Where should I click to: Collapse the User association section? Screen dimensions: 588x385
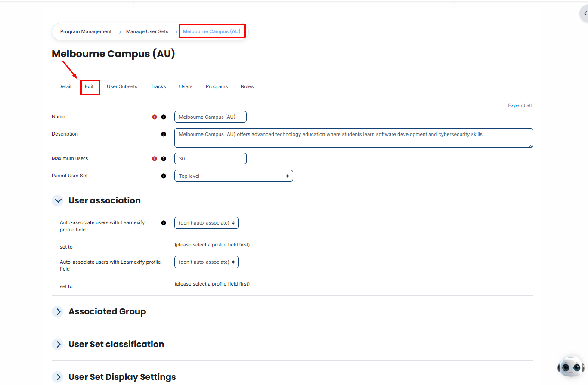[x=58, y=201]
